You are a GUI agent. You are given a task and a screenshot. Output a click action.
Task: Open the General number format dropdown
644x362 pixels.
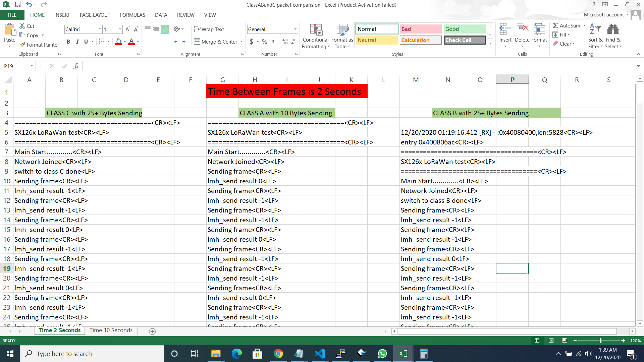(295, 29)
